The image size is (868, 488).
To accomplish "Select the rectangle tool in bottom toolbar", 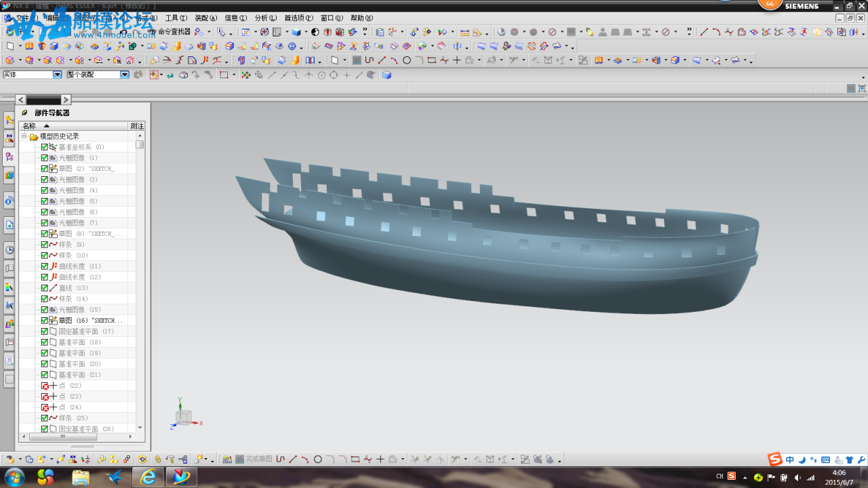I will 355,459.
